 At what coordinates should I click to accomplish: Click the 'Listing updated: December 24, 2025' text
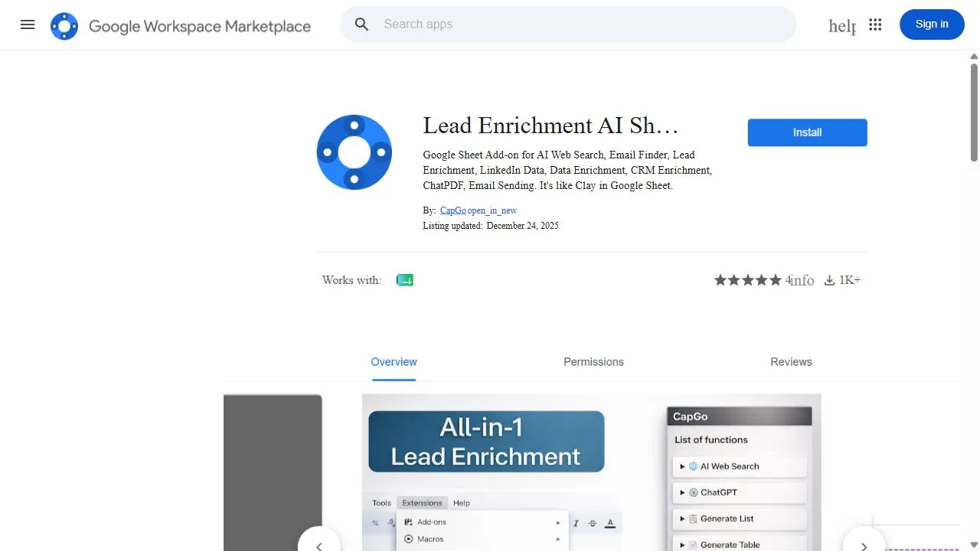[x=491, y=226]
